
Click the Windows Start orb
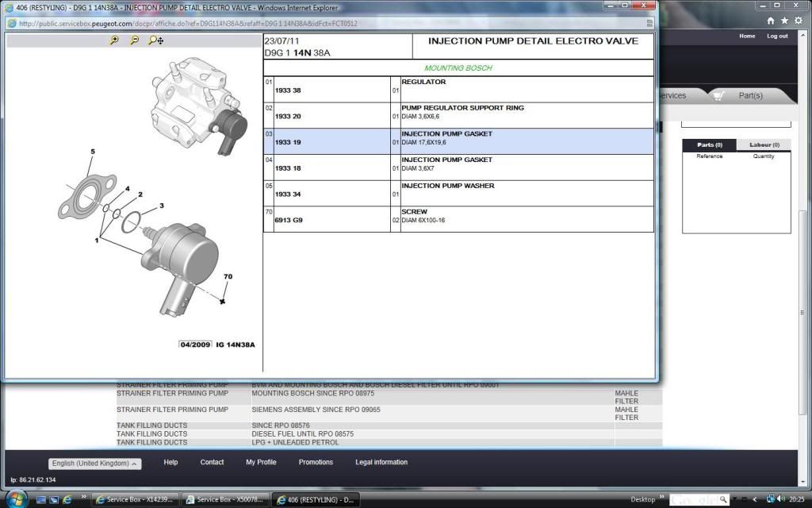[16, 499]
